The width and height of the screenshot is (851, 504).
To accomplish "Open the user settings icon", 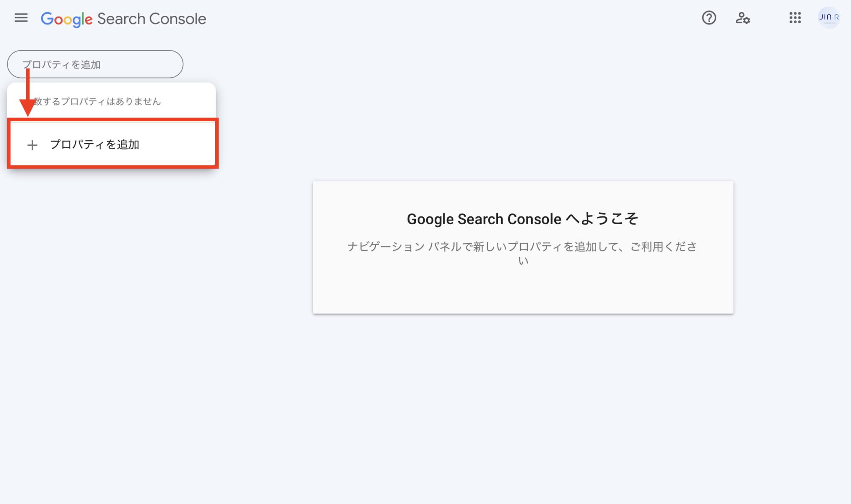I will [x=743, y=18].
